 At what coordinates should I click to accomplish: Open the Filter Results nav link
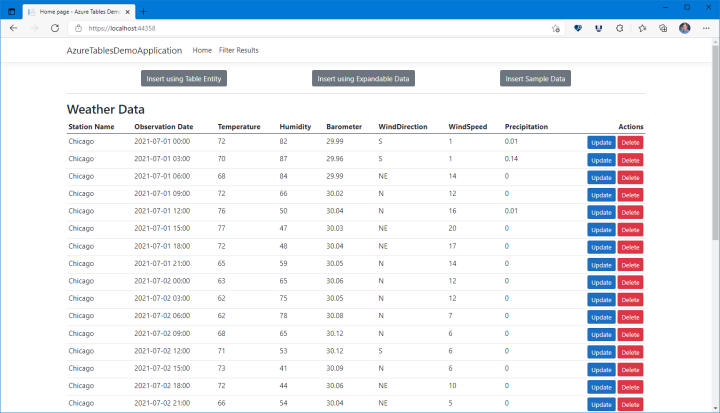[239, 50]
